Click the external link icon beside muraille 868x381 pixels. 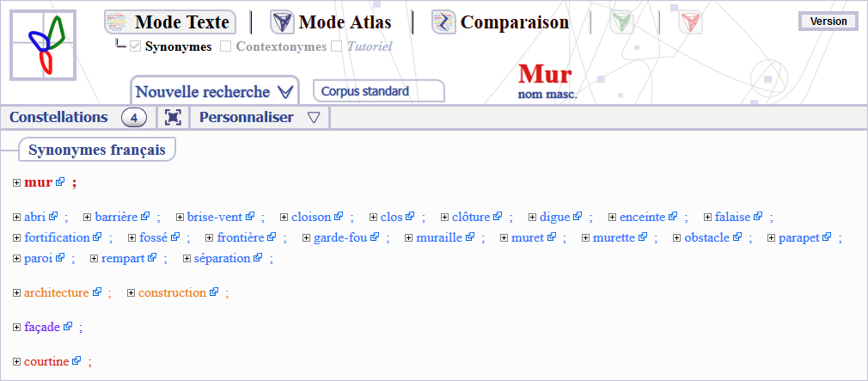point(470,237)
